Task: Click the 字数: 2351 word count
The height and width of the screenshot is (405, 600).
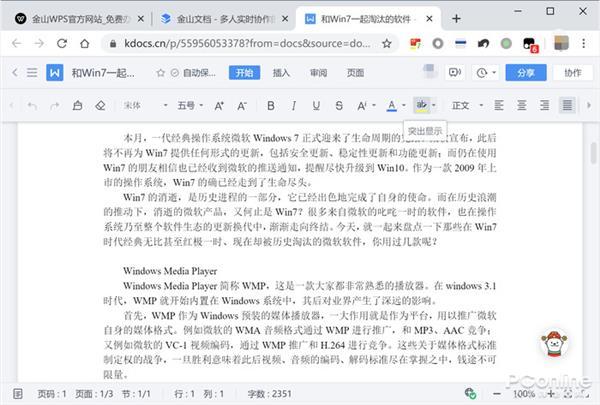Action: tap(269, 394)
